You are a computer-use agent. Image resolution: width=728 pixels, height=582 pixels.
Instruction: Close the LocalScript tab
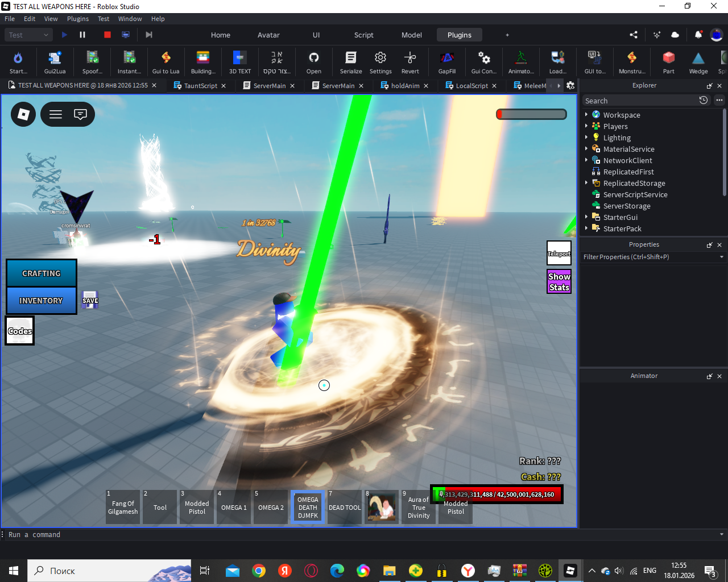494,86
